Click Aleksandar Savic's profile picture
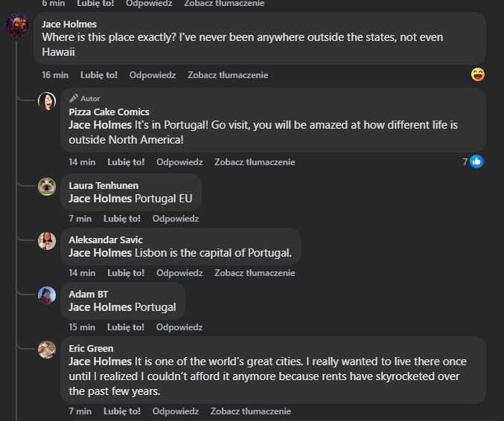The height and width of the screenshot is (421, 504). (47, 241)
